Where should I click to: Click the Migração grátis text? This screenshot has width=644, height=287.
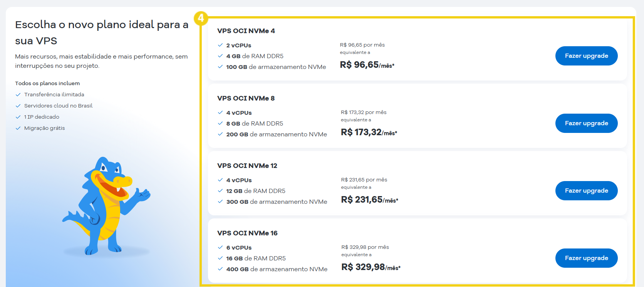click(x=45, y=128)
